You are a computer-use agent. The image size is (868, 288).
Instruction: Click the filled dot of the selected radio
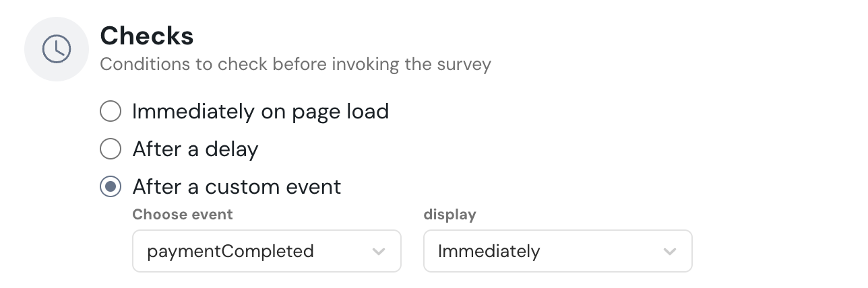click(111, 186)
